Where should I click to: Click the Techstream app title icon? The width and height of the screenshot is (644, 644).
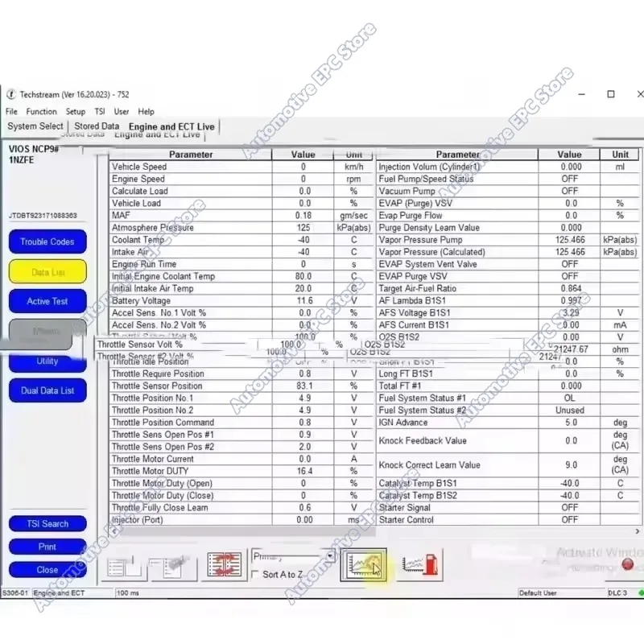10,94
